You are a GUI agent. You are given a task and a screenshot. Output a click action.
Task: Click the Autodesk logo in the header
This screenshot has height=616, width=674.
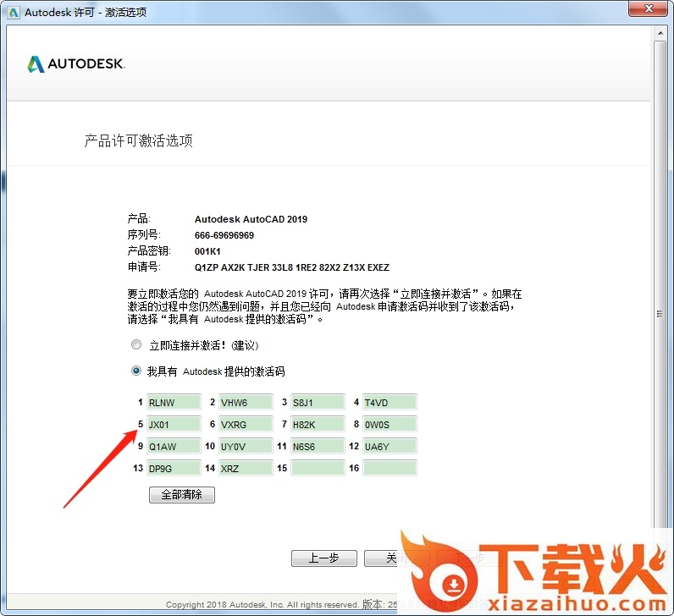pyautogui.click(x=76, y=64)
